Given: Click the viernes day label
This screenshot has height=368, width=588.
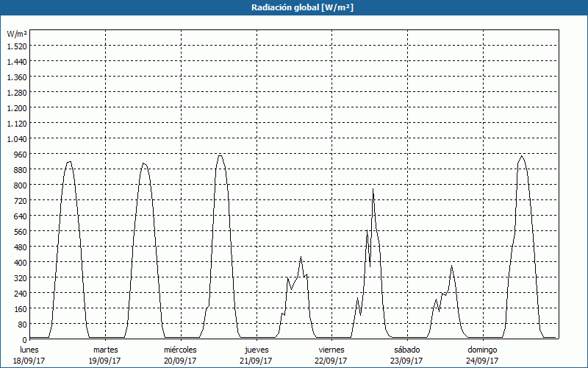Looking at the screenshot, I should click(x=331, y=350).
